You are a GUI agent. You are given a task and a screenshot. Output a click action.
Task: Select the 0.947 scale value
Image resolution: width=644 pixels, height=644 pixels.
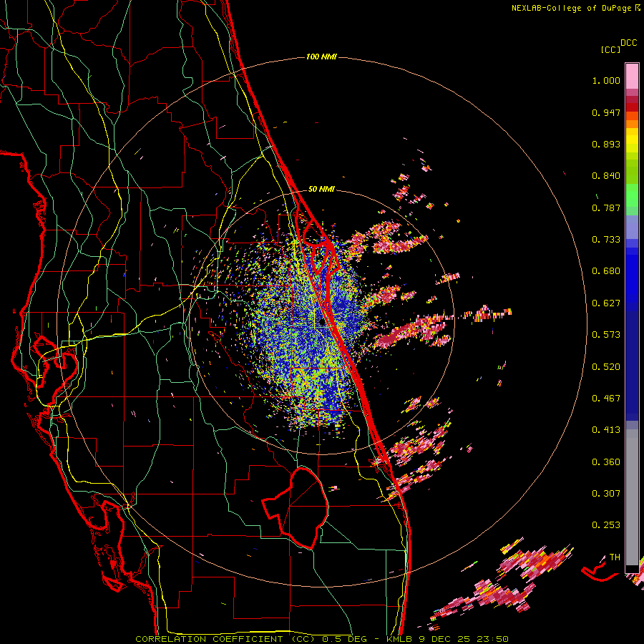pyautogui.click(x=606, y=112)
